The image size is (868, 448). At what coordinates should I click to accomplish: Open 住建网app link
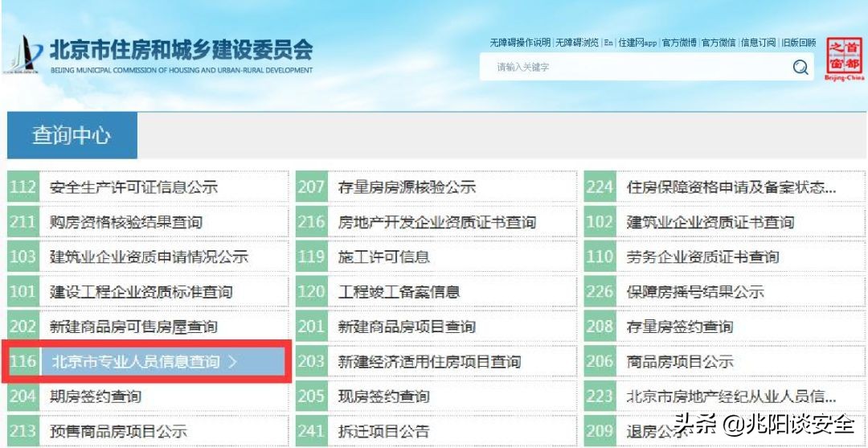tap(637, 43)
